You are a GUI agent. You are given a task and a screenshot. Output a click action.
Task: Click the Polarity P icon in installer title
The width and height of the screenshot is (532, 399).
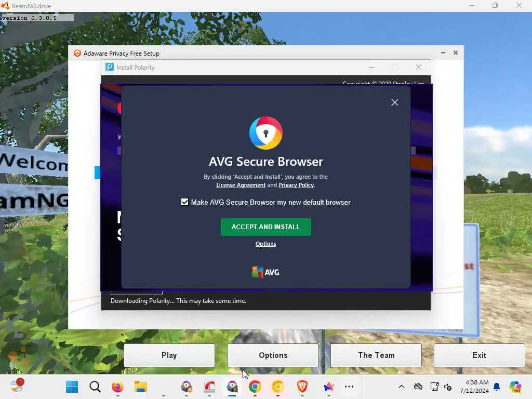tap(110, 67)
